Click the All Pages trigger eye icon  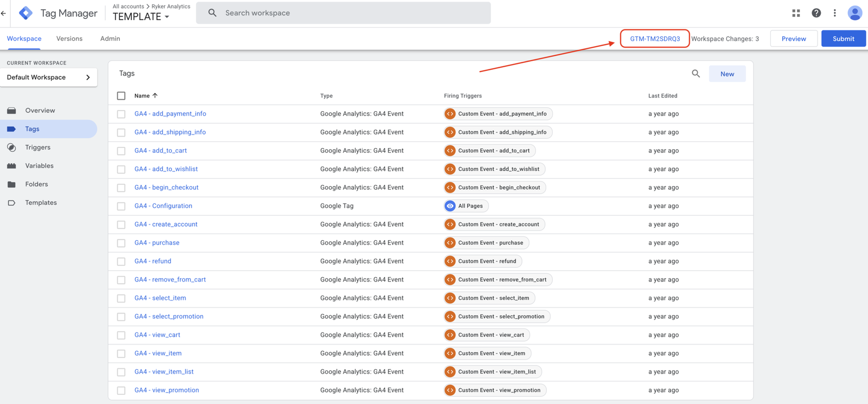pyautogui.click(x=450, y=206)
